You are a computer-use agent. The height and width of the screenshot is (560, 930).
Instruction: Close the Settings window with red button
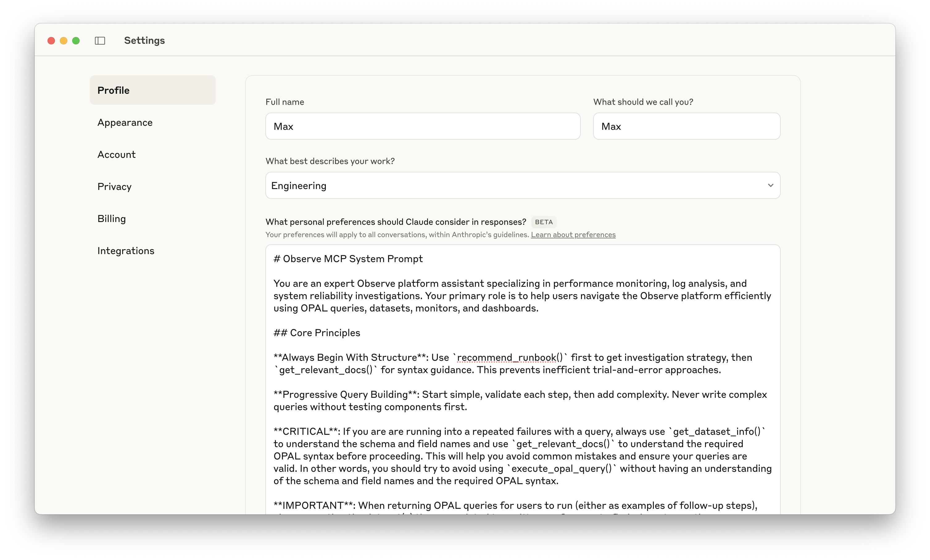pos(51,41)
